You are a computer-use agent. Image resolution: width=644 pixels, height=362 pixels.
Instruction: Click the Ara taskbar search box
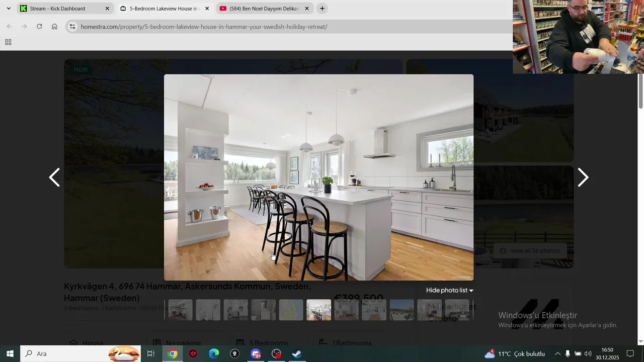click(80, 353)
